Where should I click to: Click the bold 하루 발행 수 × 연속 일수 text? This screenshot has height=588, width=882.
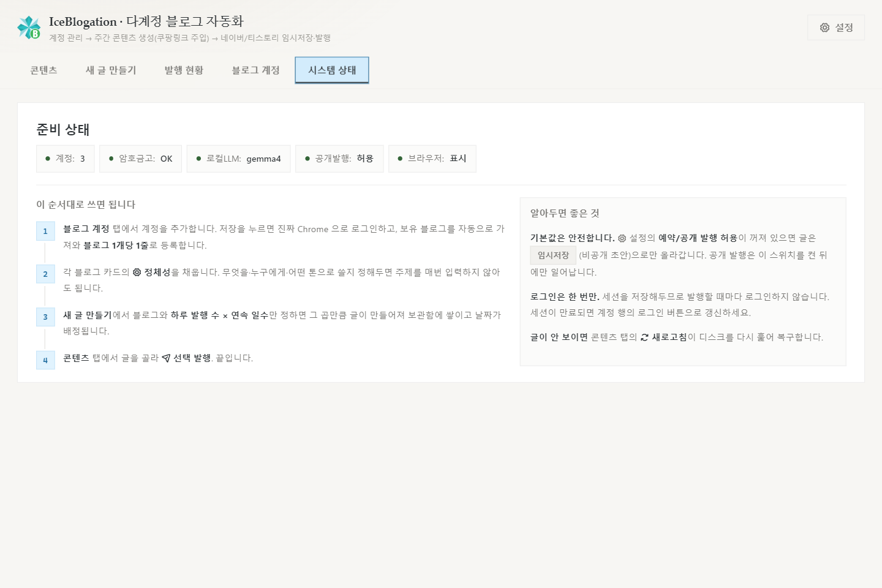click(x=219, y=315)
